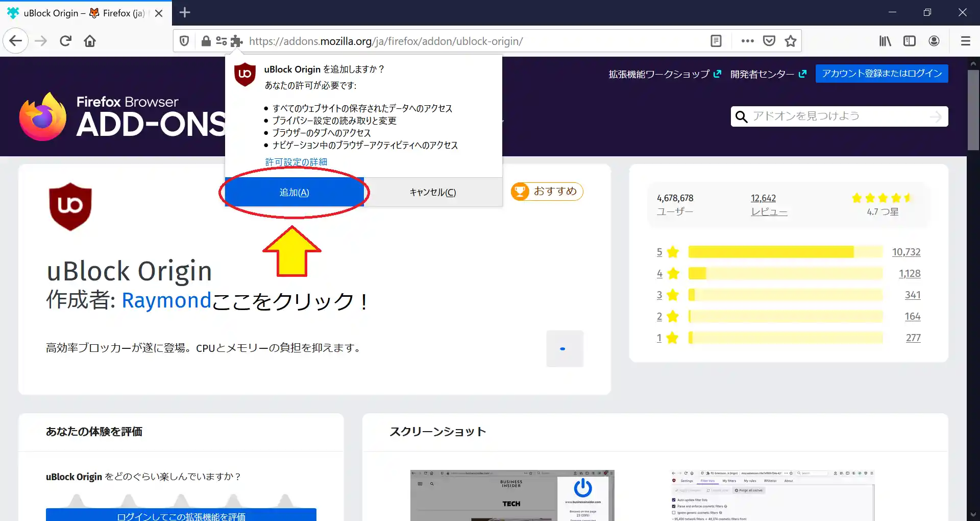Open 開発者センター link
Viewport: 980px width, 521px height.
[768, 74]
